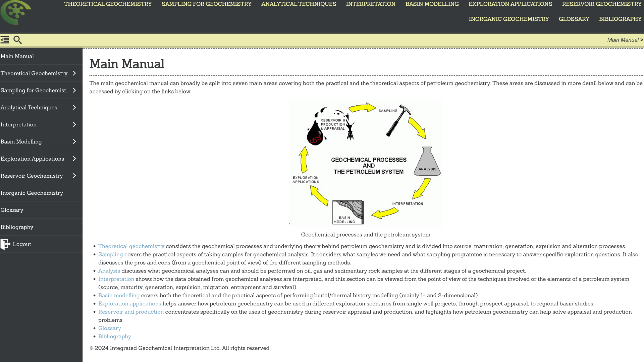Screen dimensions: 644x362
Task: Select GLOSSARY top navigation menu item
Action: point(574,19)
